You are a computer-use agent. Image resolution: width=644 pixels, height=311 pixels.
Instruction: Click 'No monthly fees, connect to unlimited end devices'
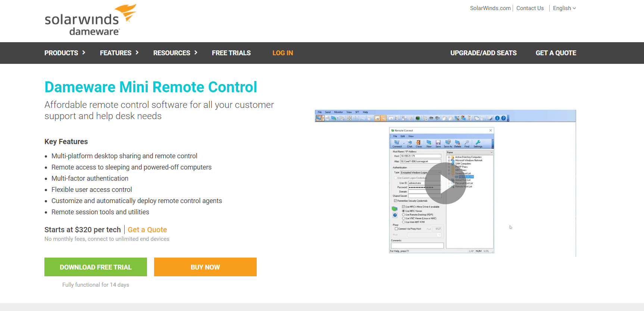[x=107, y=239]
